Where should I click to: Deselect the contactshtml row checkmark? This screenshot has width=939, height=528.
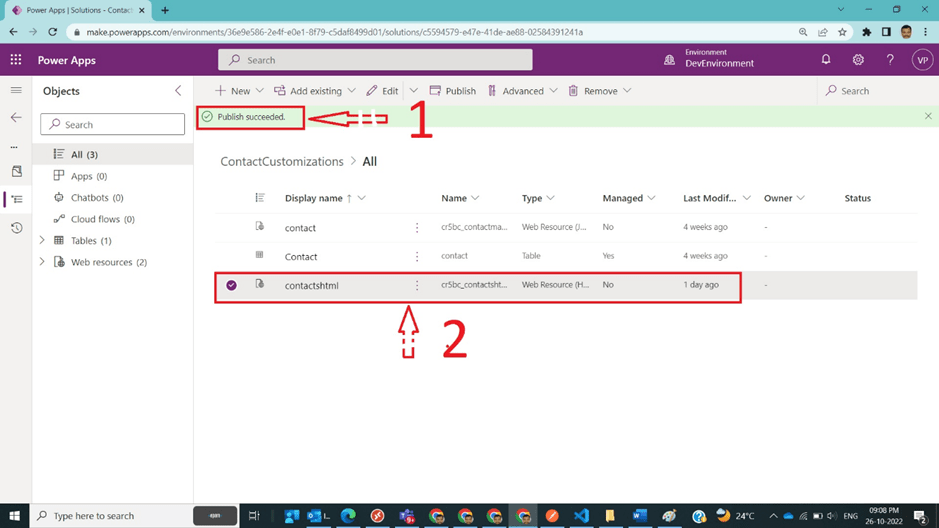(231, 285)
